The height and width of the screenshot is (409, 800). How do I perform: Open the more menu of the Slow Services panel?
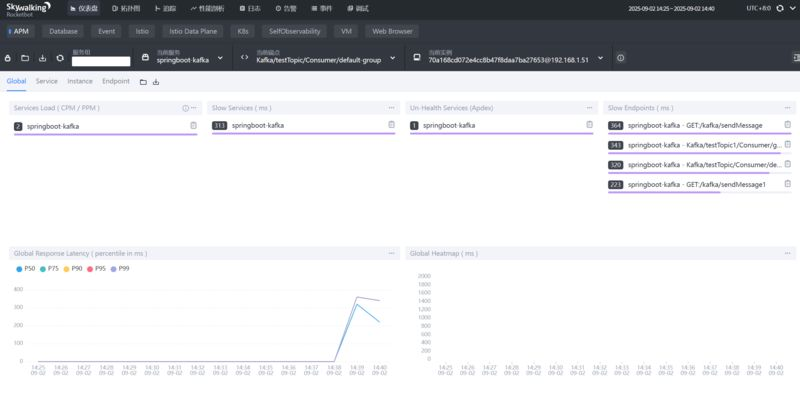point(391,108)
